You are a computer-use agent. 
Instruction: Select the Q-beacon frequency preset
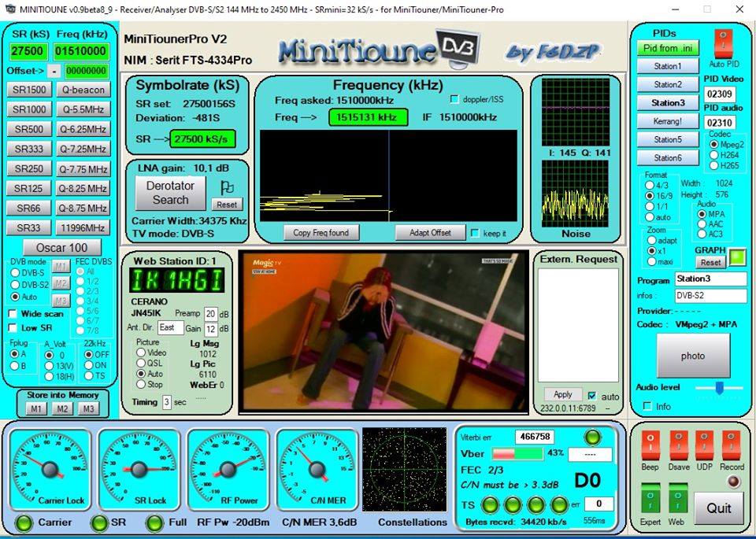pos(83,90)
